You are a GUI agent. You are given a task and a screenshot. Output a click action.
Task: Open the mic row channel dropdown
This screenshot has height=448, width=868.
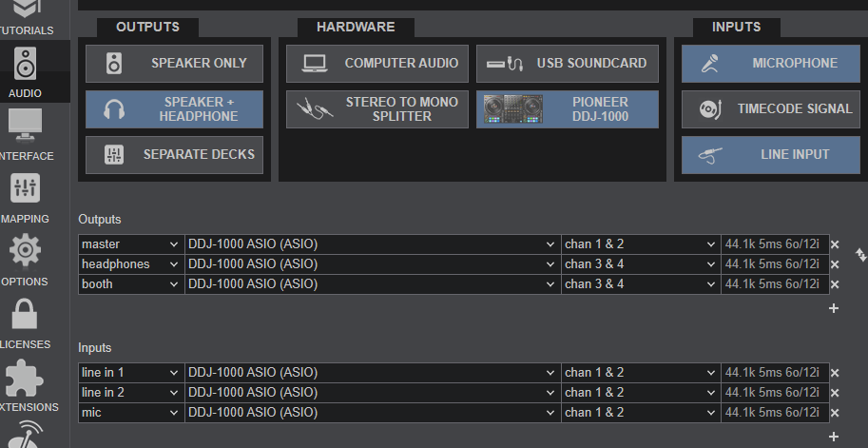[641, 413]
